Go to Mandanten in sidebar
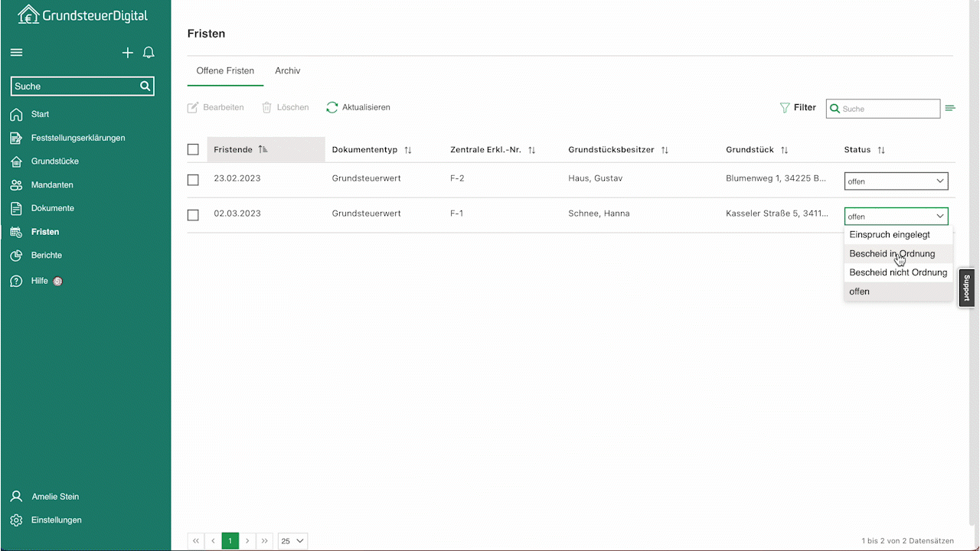Screen dimensions: 980x551 click(52, 185)
